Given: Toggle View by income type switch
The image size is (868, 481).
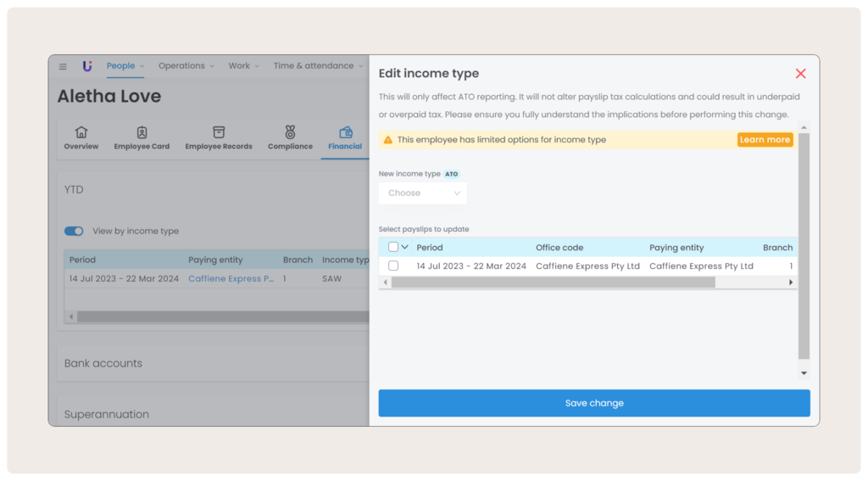Looking at the screenshot, I should click(75, 231).
